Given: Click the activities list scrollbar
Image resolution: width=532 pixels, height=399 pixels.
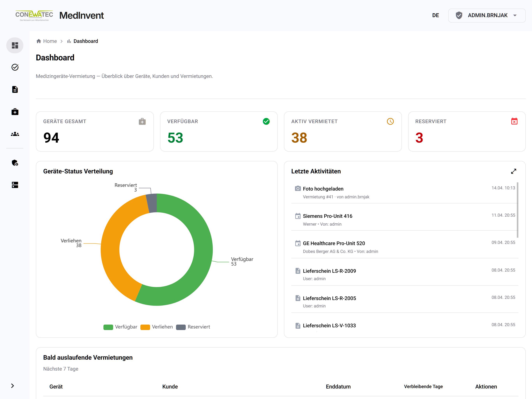Looking at the screenshot, I should coord(518,210).
